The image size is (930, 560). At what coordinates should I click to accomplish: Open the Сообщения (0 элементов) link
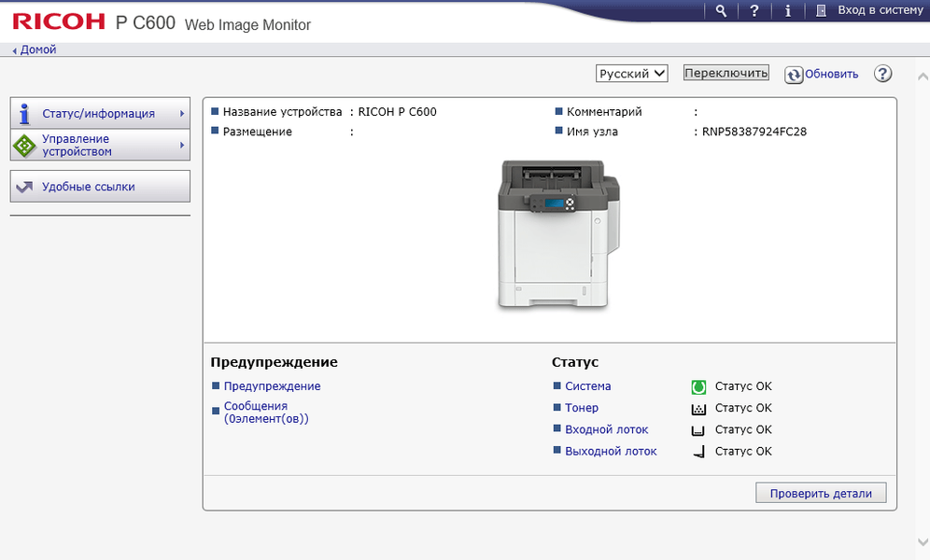tap(265, 413)
